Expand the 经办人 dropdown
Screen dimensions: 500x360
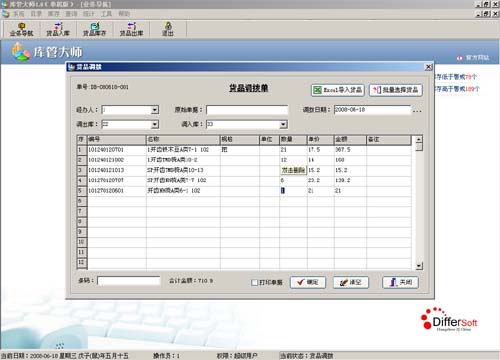click(x=155, y=110)
